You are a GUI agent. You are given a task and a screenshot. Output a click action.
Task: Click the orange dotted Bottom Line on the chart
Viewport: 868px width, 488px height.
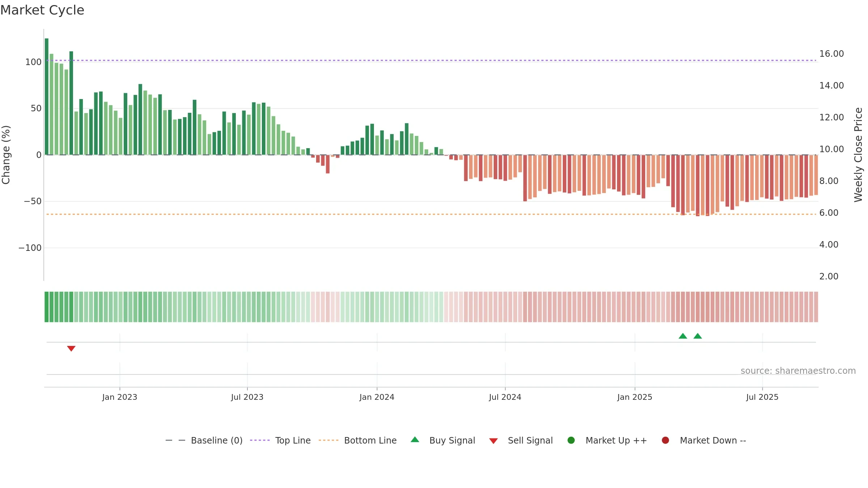431,214
